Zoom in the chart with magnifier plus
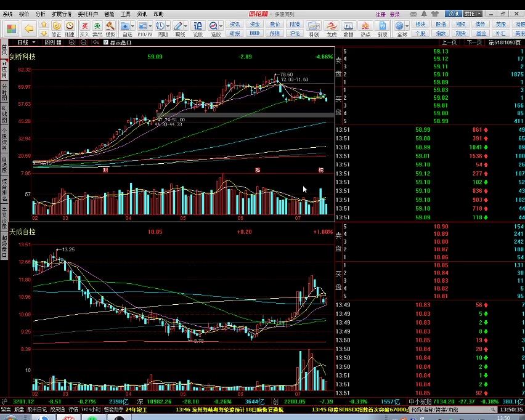Viewport: 525px width, 420px height. click(x=72, y=42)
